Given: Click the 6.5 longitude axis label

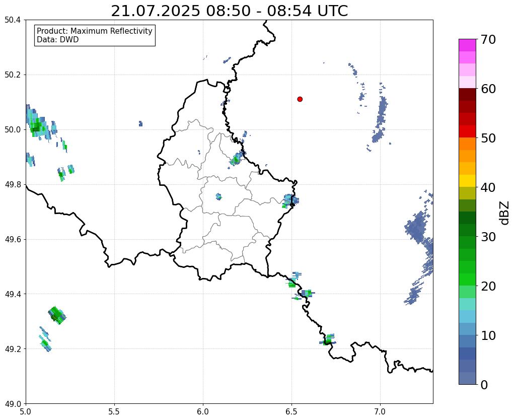Looking at the screenshot, I should tap(291, 412).
